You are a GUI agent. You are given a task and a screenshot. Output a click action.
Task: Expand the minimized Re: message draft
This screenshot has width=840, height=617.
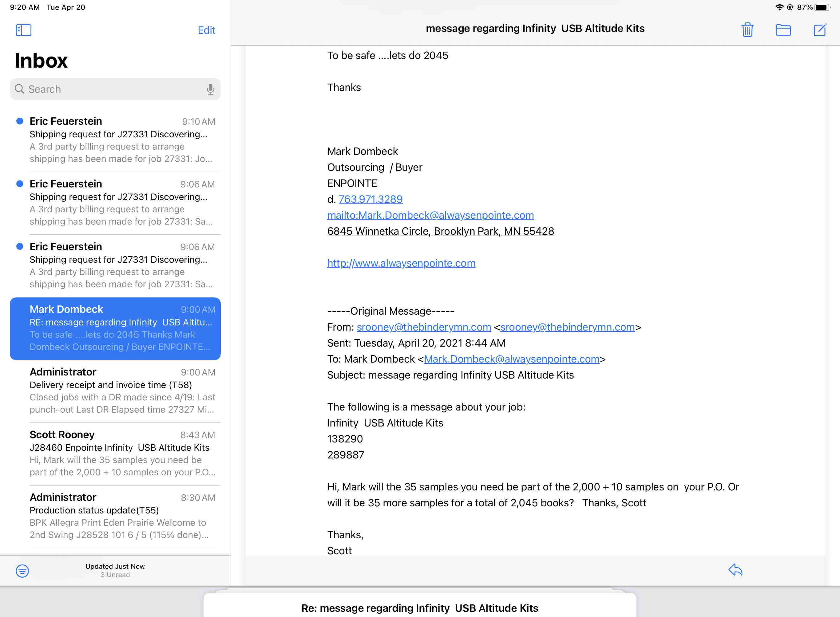[419, 608]
